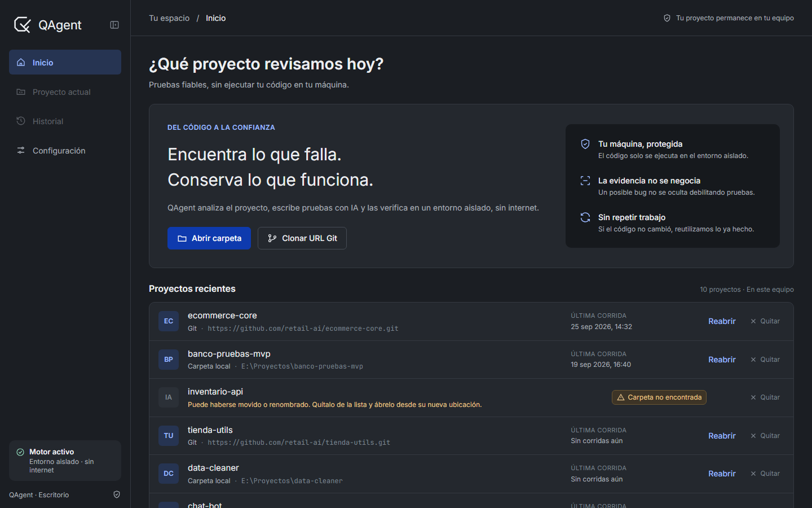
Task: Click the BP avatar for banco-pruebas-mvp
Action: coord(169,360)
